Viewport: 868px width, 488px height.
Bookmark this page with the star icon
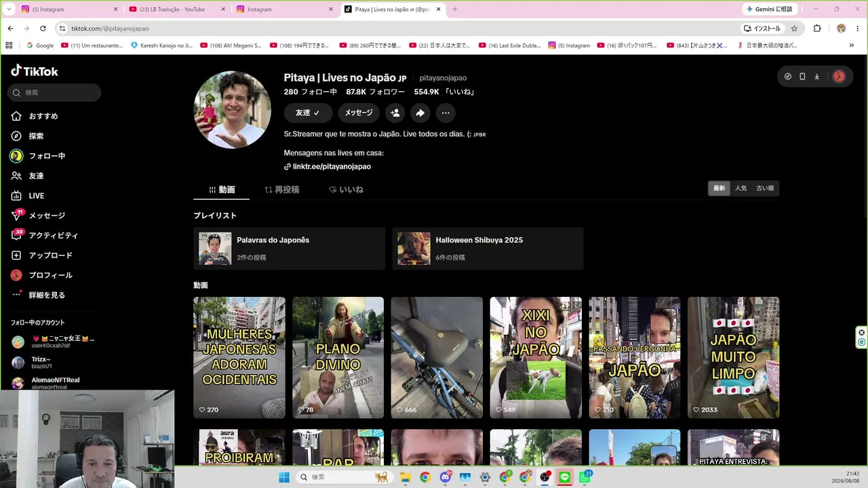(795, 28)
